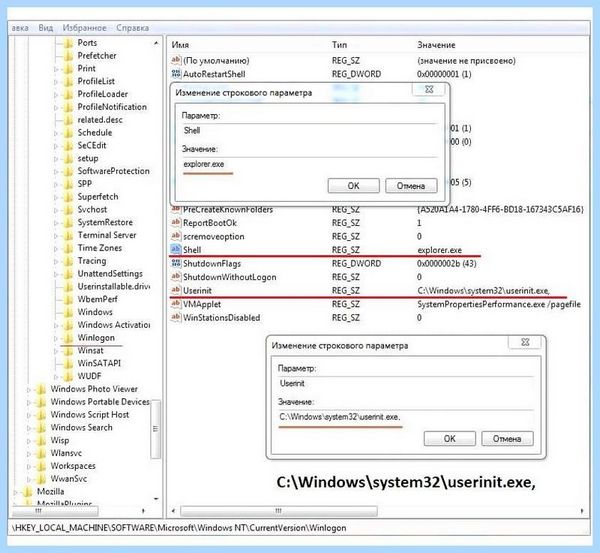Click the tree pane vertical scrollbar thumb
Screen dimensions: 600x553
pos(155,429)
